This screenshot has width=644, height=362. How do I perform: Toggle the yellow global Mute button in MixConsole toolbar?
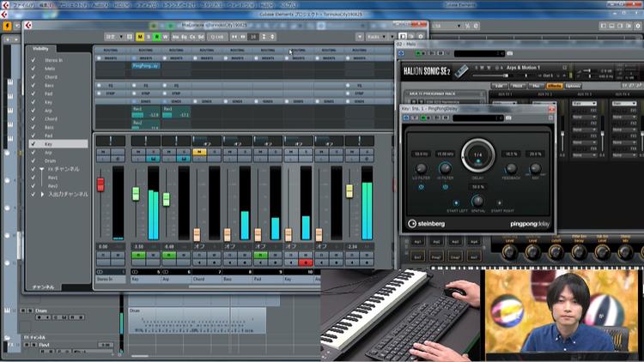pyautogui.click(x=140, y=37)
